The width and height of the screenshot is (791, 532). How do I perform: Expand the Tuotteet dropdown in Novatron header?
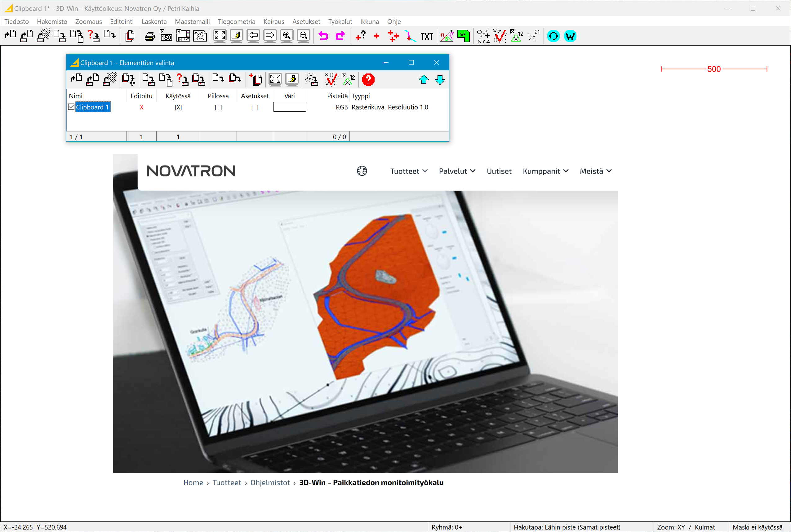[x=409, y=171]
